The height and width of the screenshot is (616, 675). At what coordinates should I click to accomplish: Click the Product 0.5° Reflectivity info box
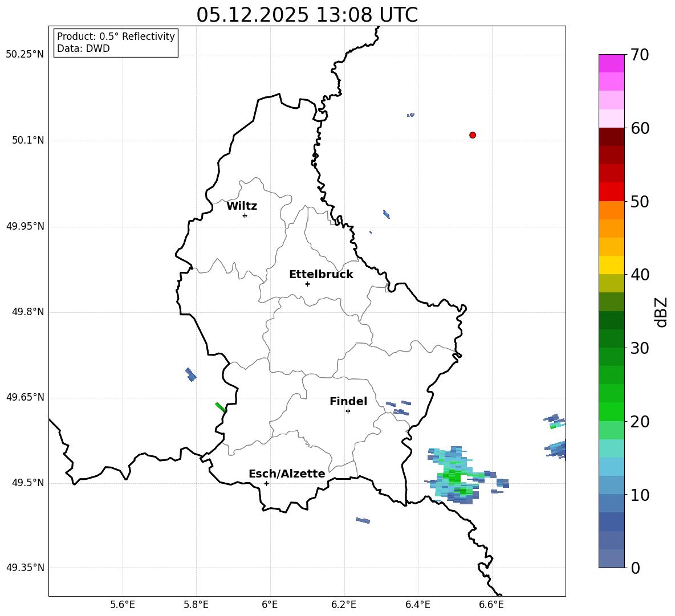coord(116,43)
